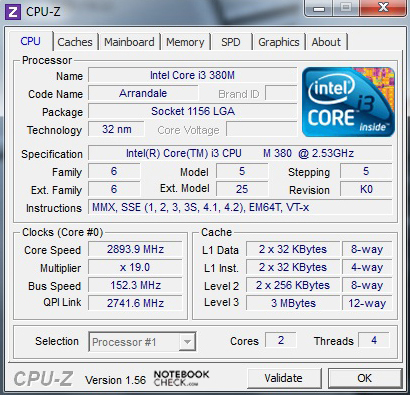
Task: Click the L1 Inst. 4-way value
Action: pyautogui.click(x=367, y=267)
